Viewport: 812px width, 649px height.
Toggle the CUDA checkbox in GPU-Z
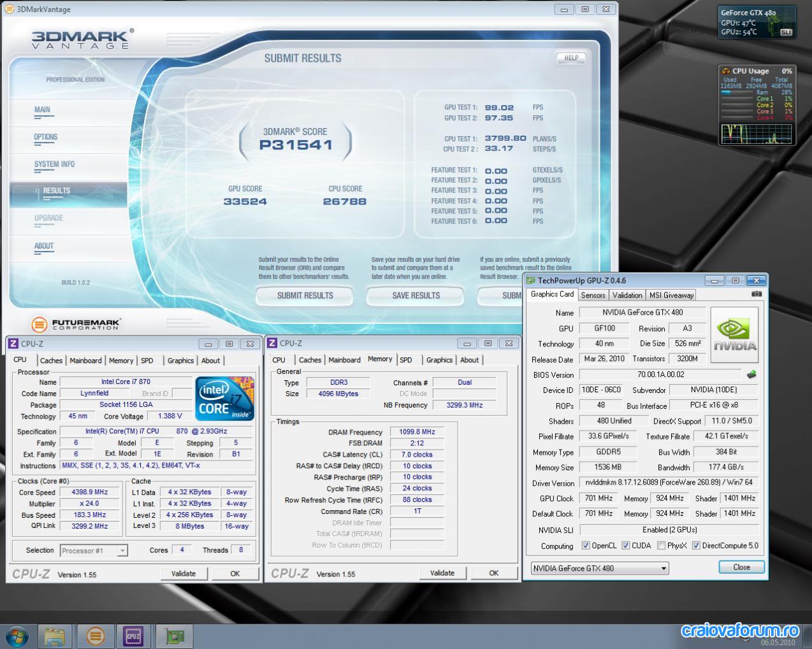[x=626, y=546]
